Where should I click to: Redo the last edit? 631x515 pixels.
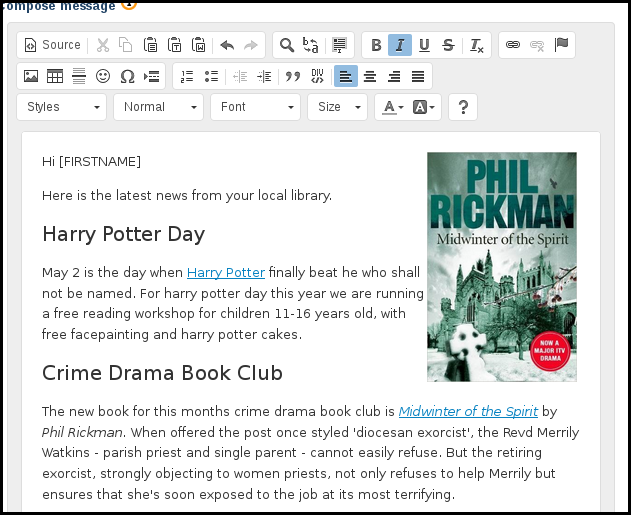[251, 45]
